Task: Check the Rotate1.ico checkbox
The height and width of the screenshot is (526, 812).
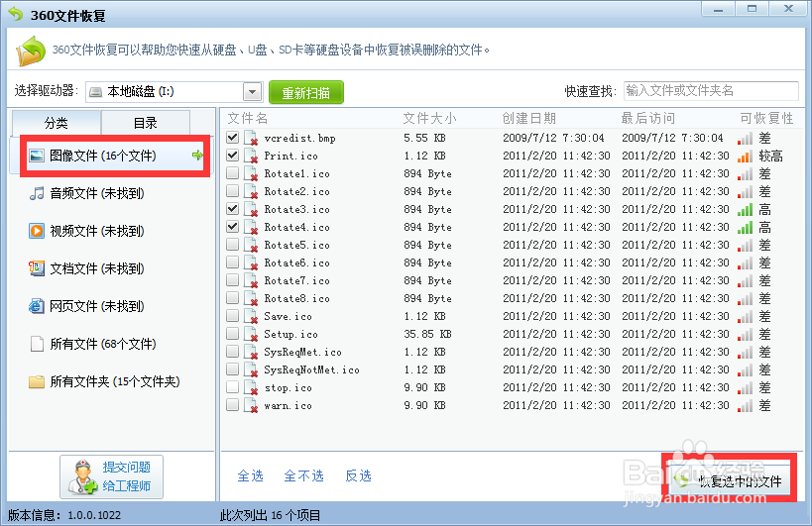Action: (233, 172)
